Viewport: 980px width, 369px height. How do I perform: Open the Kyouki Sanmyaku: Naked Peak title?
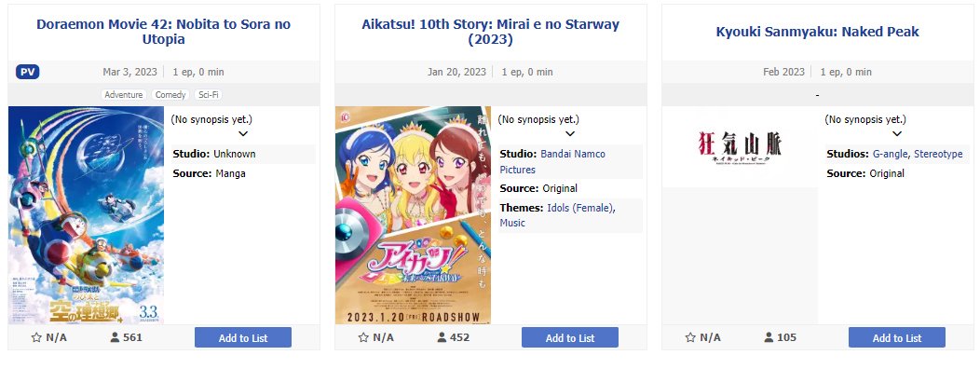pyautogui.click(x=818, y=32)
